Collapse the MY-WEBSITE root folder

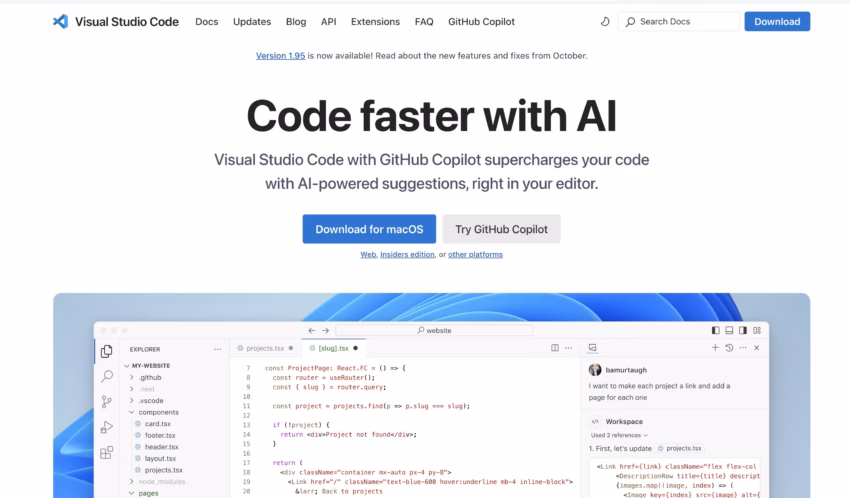[127, 366]
